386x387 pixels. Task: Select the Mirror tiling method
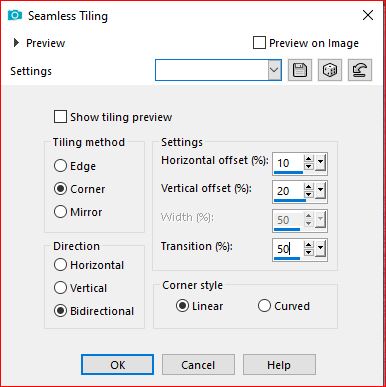point(60,212)
